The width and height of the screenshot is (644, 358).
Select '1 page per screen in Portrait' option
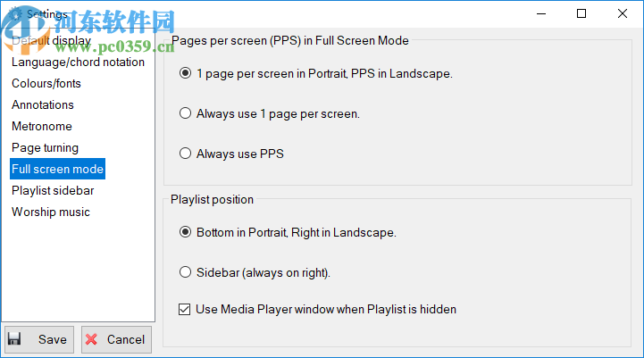tap(186, 74)
